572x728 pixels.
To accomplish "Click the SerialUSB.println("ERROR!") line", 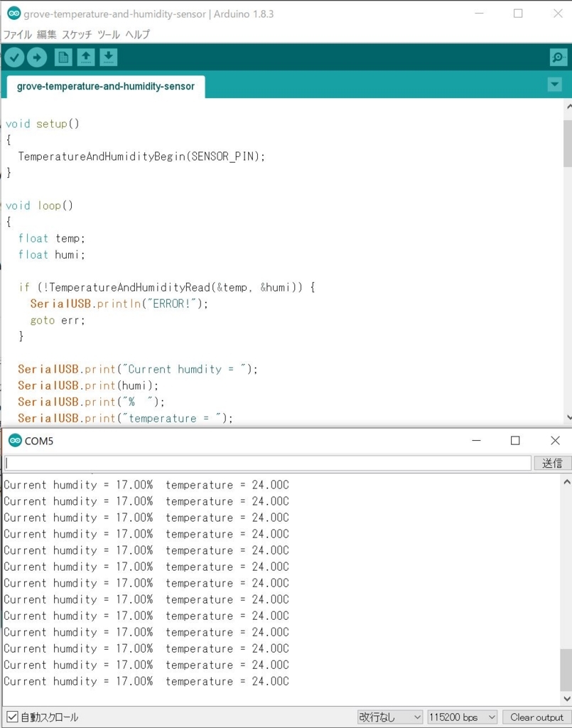I will (119, 304).
